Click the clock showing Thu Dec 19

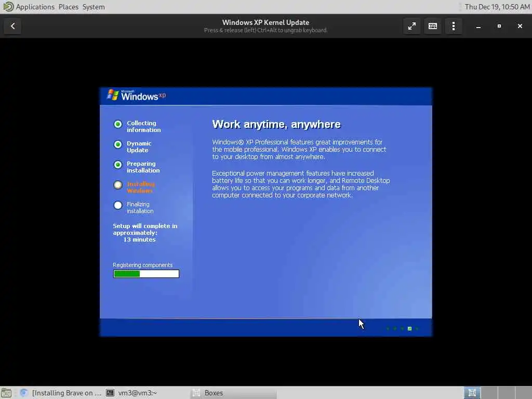point(497,7)
